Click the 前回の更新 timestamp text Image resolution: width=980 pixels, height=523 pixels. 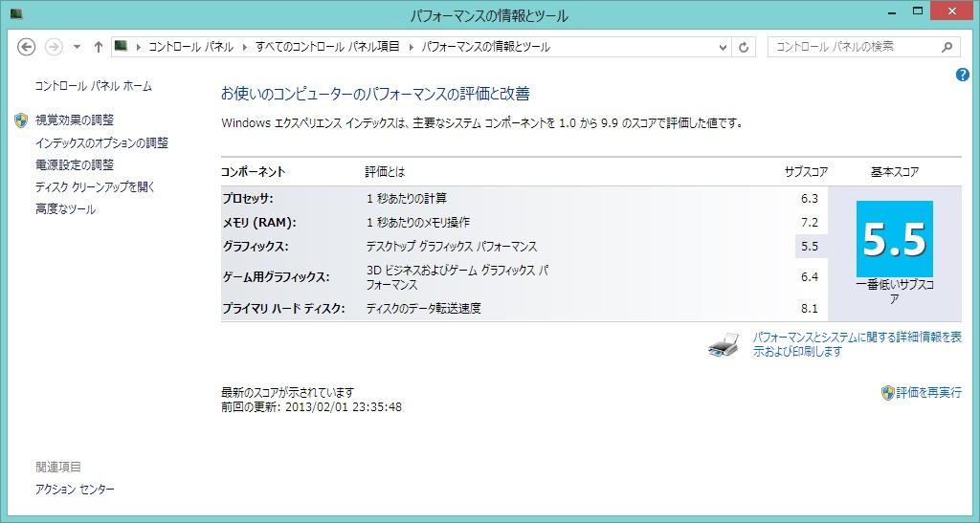[x=311, y=407]
